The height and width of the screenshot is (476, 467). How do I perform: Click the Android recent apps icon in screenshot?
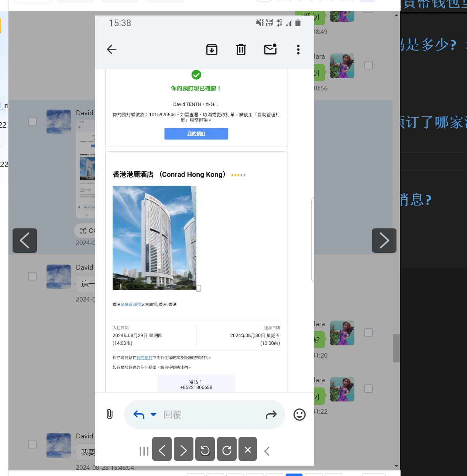(x=144, y=451)
